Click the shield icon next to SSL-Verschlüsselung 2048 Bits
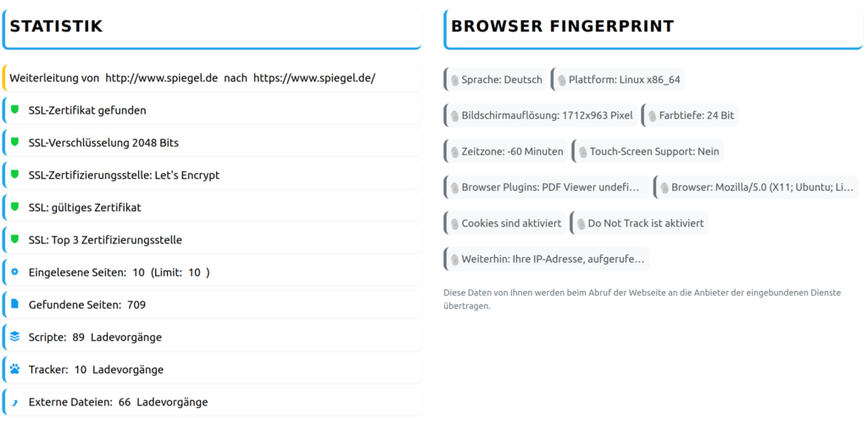This screenshot has height=425, width=868. (x=14, y=143)
